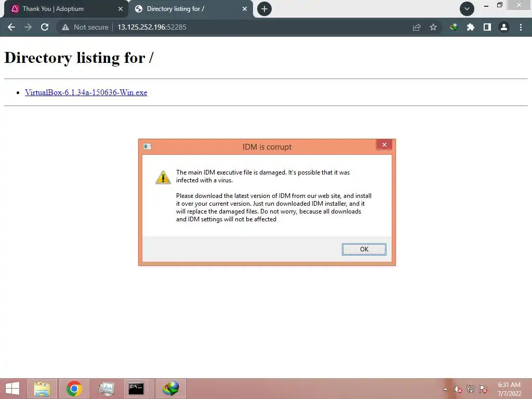532x399 pixels.
Task: Close the Directory listing tab
Action: click(245, 9)
